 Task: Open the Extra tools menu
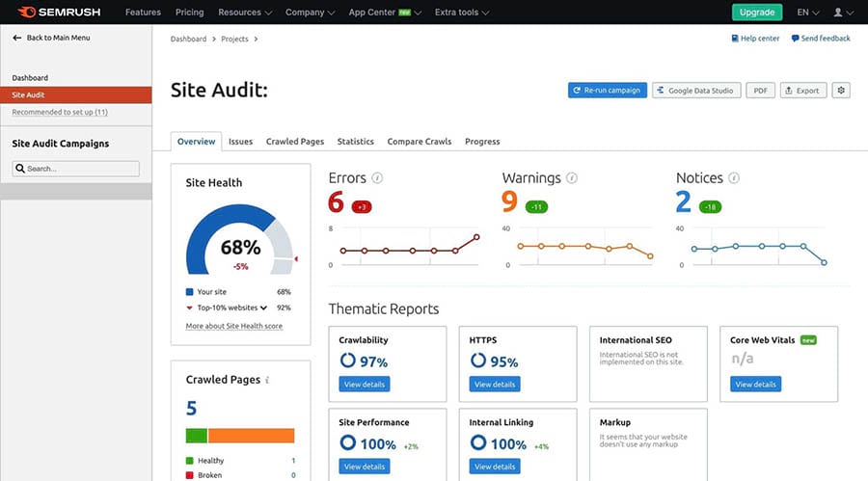click(461, 13)
